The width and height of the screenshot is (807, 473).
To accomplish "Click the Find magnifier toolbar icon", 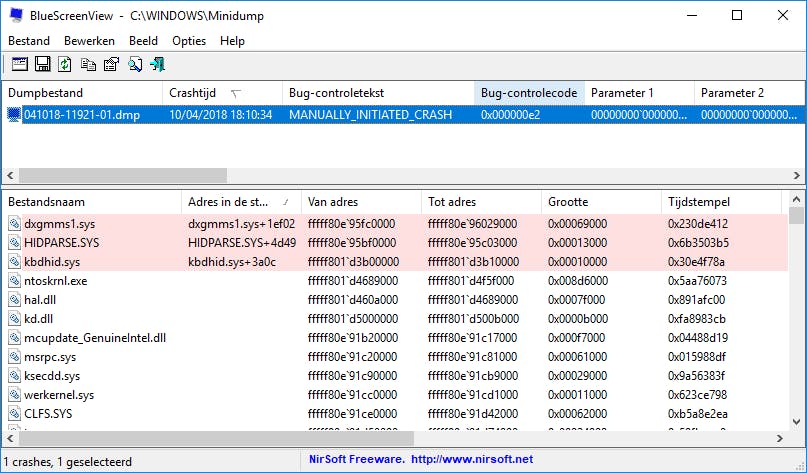I will point(134,64).
